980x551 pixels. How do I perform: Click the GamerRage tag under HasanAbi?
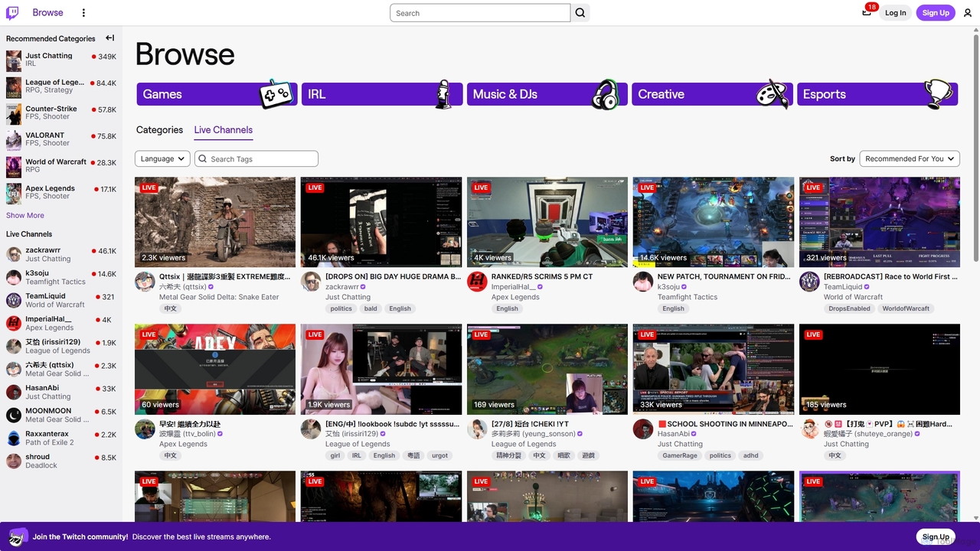coord(680,455)
